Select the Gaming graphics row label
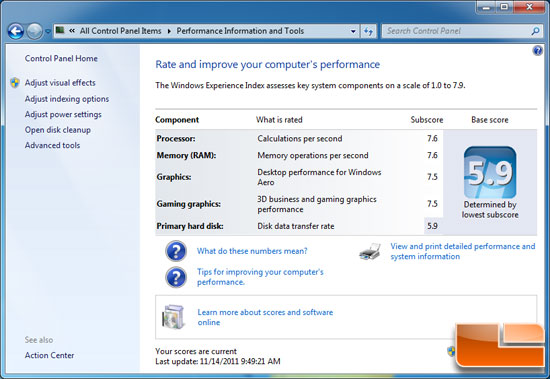 coord(188,204)
